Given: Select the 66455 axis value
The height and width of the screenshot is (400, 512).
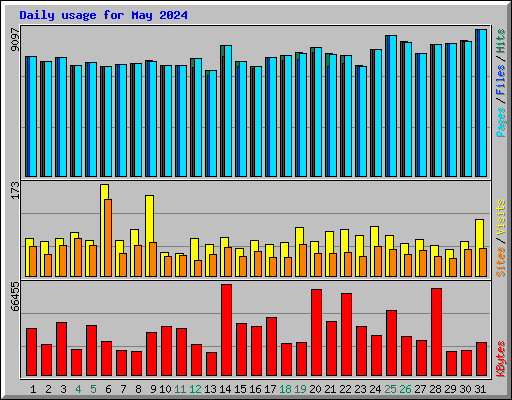Looking at the screenshot, I should [15, 296].
